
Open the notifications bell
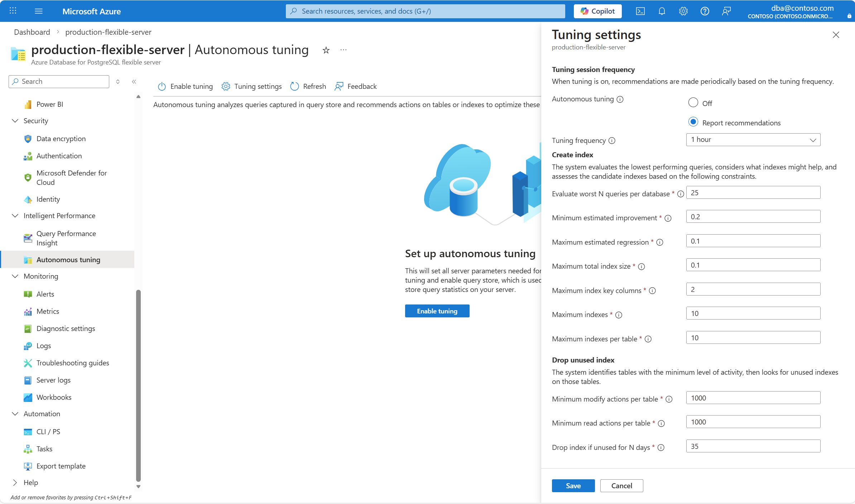tap(662, 11)
